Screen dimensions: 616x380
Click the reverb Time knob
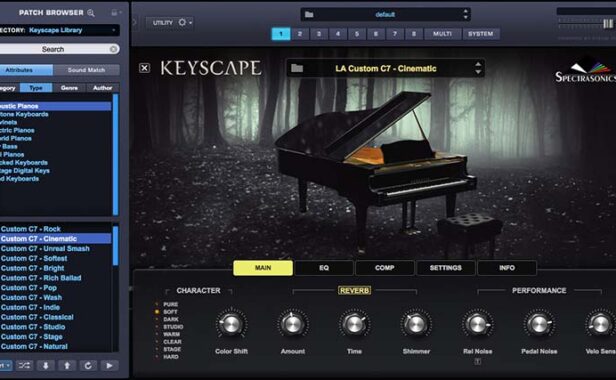354,324
